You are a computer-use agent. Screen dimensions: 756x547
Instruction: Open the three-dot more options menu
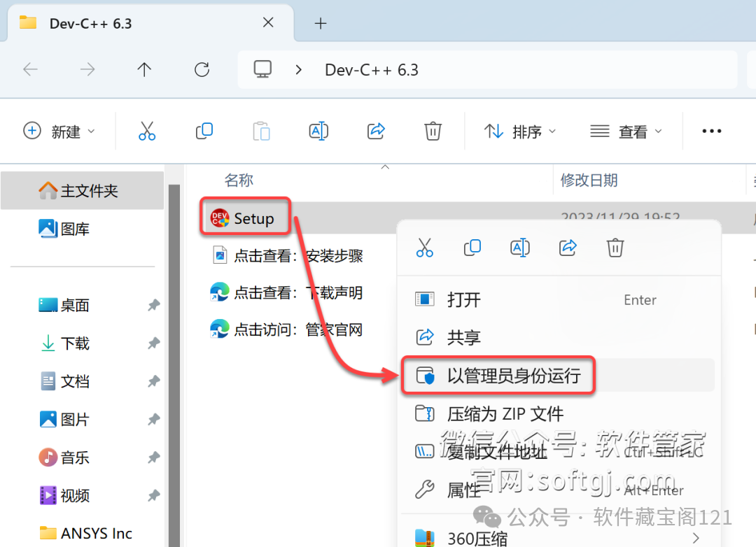[712, 131]
